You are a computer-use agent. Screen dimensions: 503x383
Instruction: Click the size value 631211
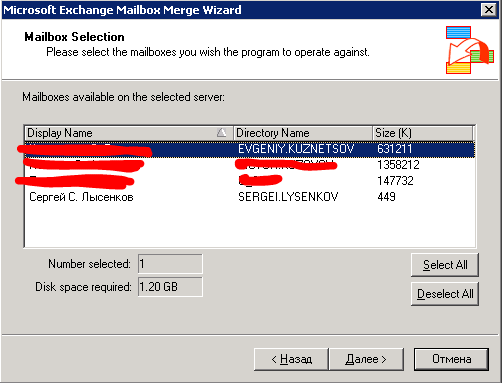coord(395,149)
